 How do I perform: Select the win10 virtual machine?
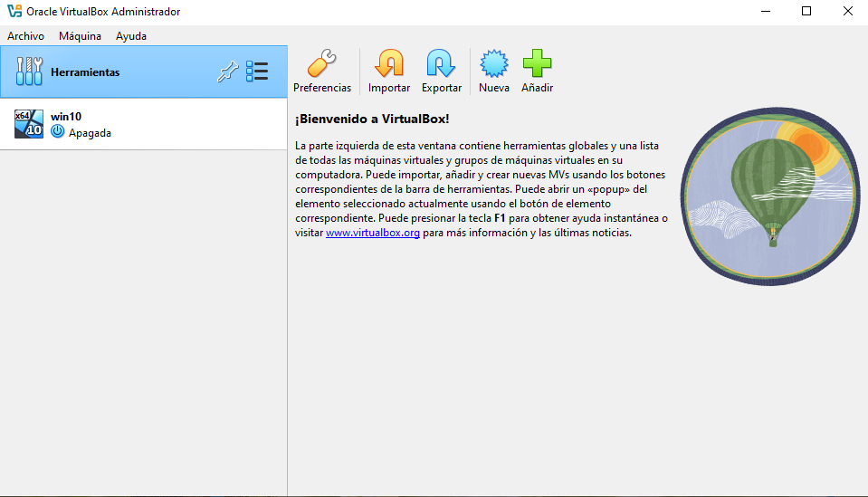pos(143,124)
